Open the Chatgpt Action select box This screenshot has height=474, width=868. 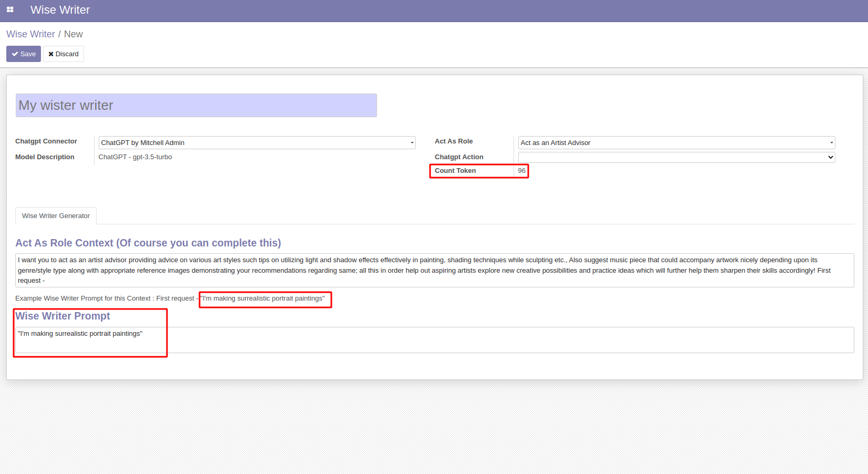tap(676, 157)
